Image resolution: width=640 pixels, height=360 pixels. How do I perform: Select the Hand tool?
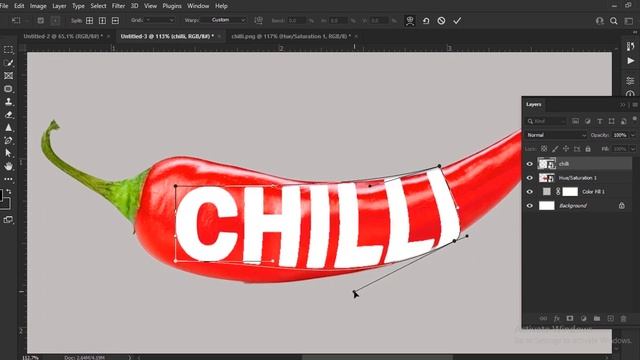tap(8, 166)
